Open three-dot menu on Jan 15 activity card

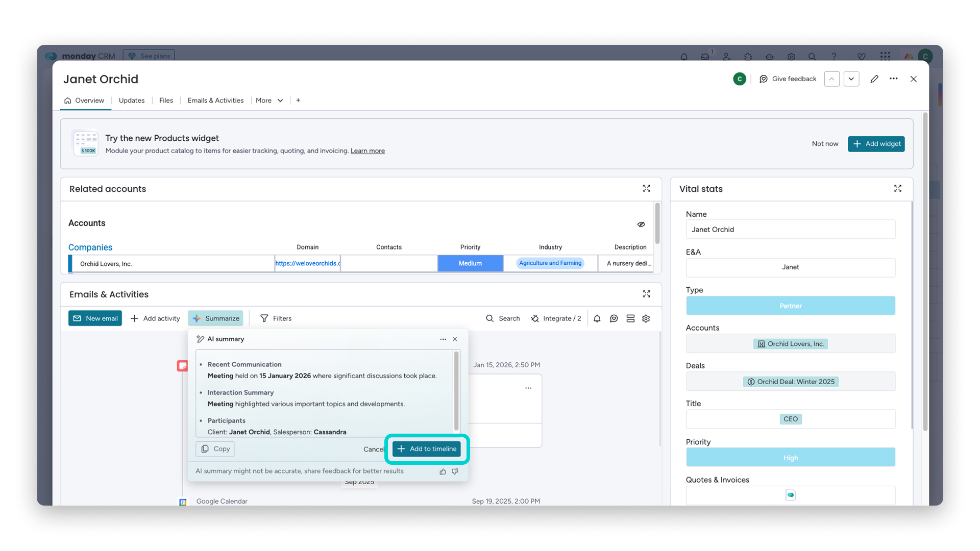click(528, 388)
